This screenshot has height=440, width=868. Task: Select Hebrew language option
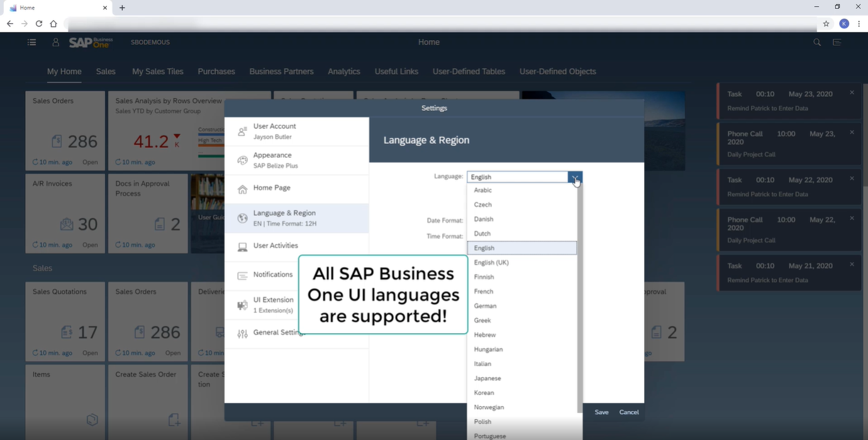pos(522,334)
